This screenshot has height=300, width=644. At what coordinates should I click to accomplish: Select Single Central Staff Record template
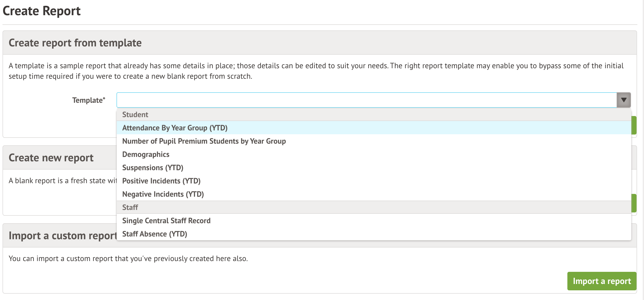click(x=166, y=221)
